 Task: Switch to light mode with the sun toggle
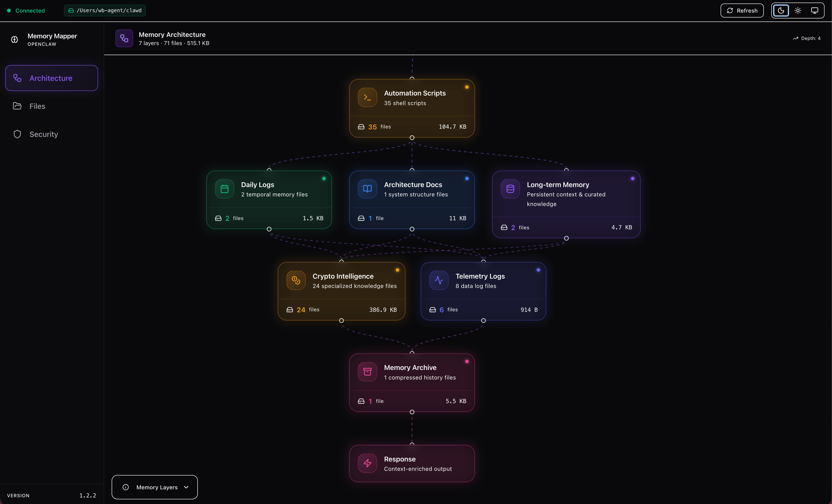[798, 11]
